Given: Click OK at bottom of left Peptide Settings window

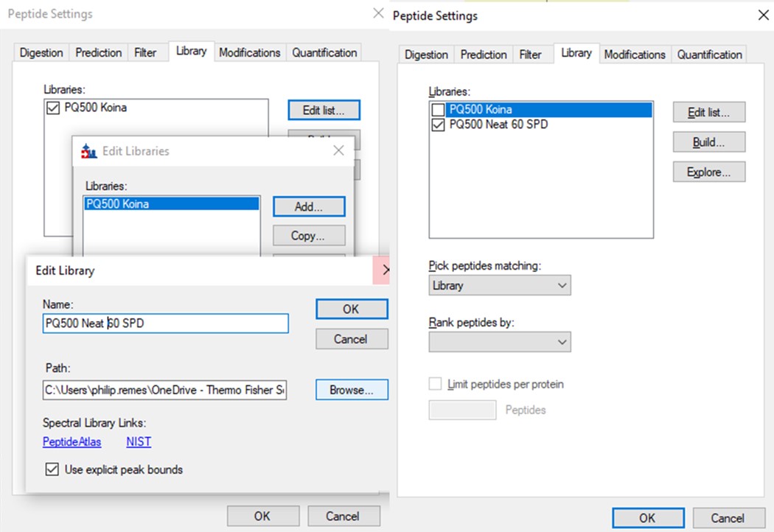Looking at the screenshot, I should click(262, 517).
